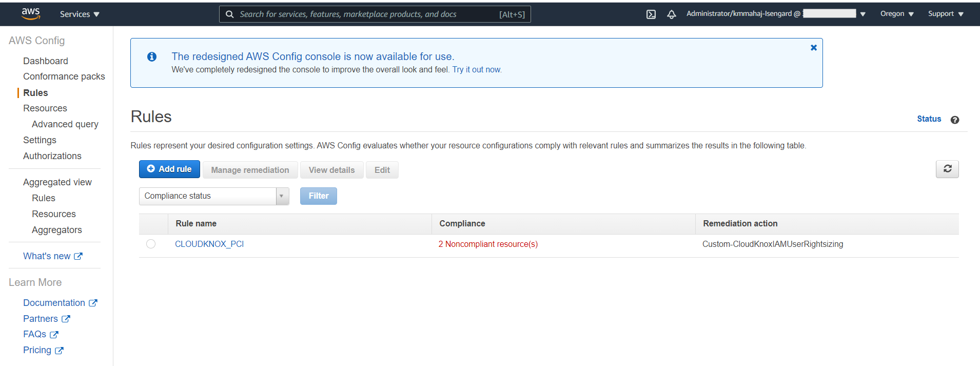Close the redesigned console info banner
The image size is (980, 366).
[x=814, y=48]
